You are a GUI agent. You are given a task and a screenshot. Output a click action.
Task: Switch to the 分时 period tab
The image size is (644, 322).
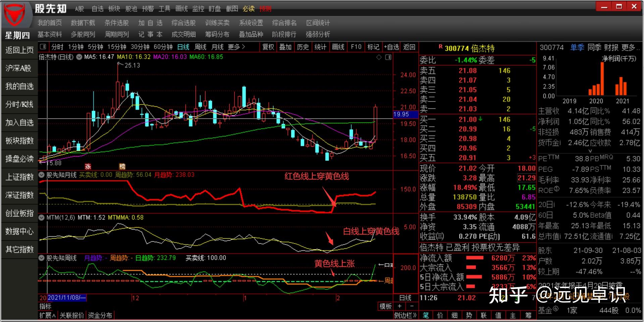coord(57,47)
